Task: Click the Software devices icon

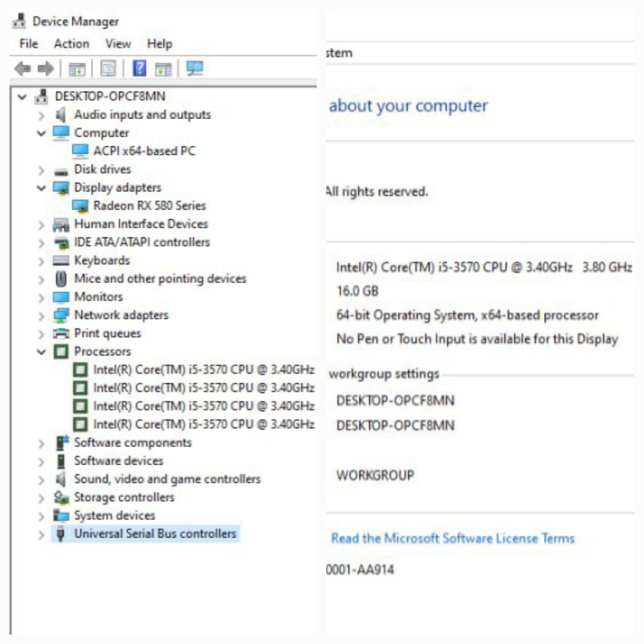Action: pyautogui.click(x=60, y=461)
